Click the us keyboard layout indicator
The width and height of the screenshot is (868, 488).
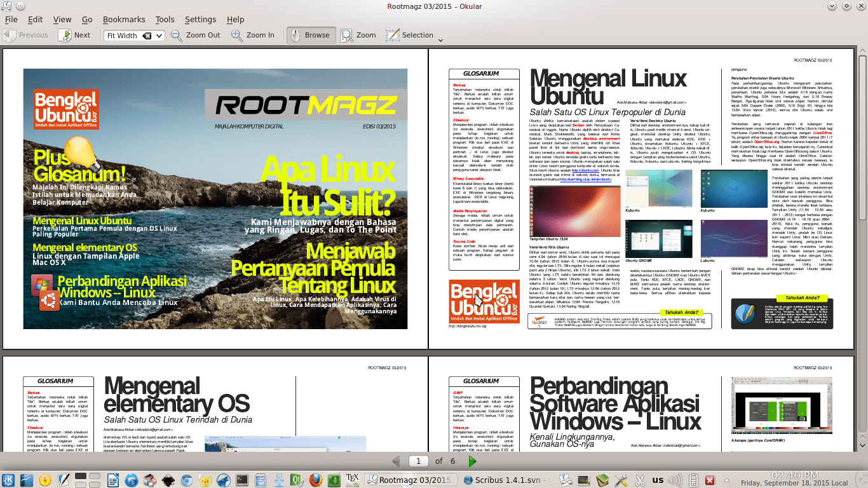tap(658, 480)
